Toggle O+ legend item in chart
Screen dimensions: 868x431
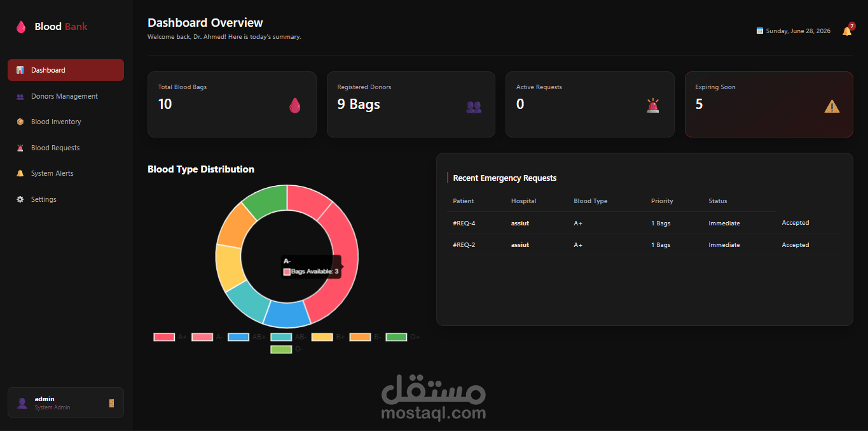(403, 337)
